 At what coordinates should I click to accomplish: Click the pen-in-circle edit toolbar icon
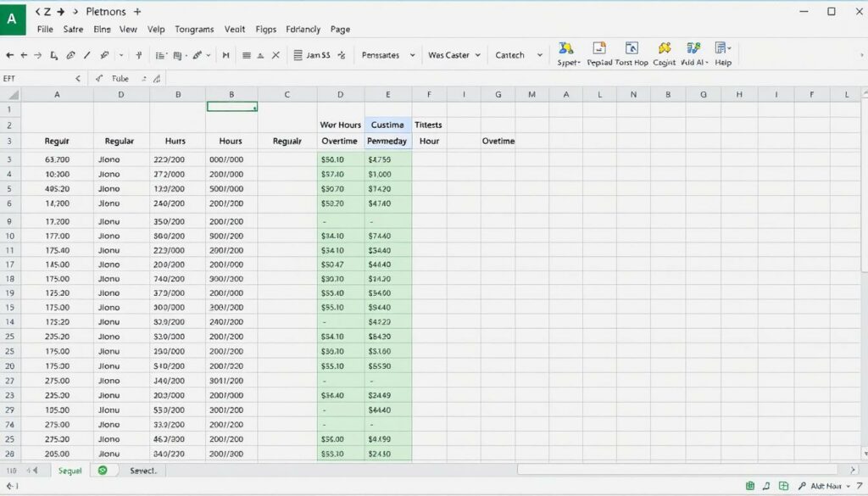tap(70, 55)
